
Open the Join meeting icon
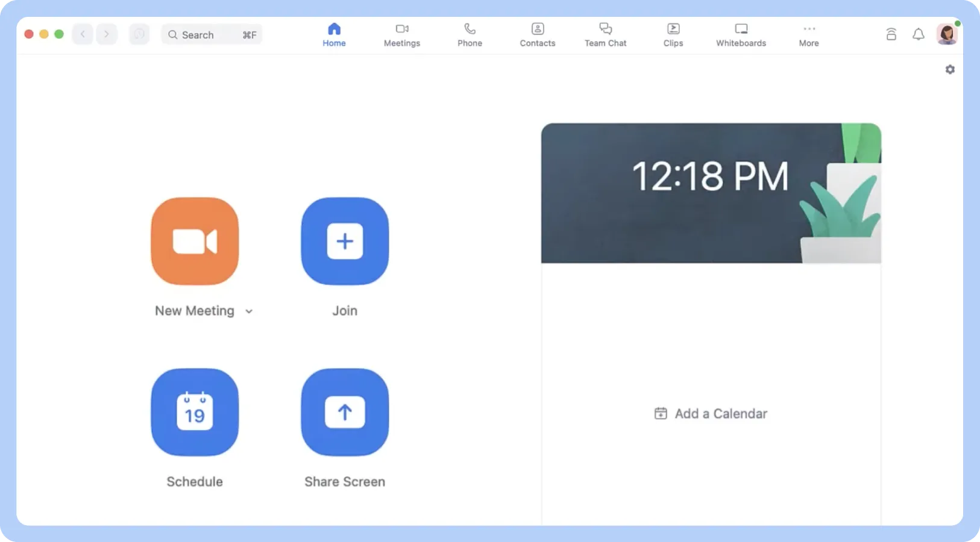coord(344,241)
